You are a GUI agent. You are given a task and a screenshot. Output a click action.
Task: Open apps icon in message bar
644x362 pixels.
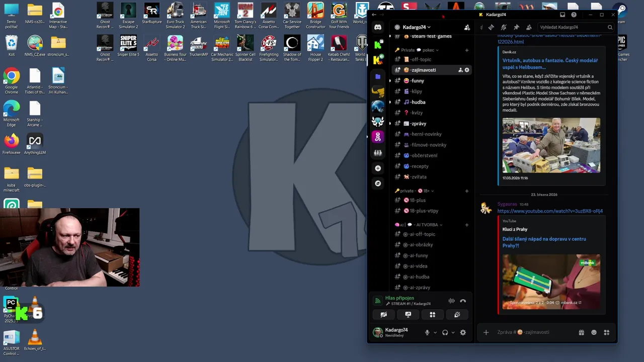(x=606, y=332)
